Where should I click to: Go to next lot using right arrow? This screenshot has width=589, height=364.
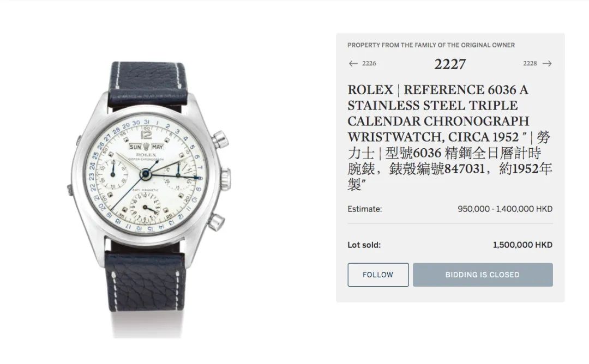(x=548, y=63)
